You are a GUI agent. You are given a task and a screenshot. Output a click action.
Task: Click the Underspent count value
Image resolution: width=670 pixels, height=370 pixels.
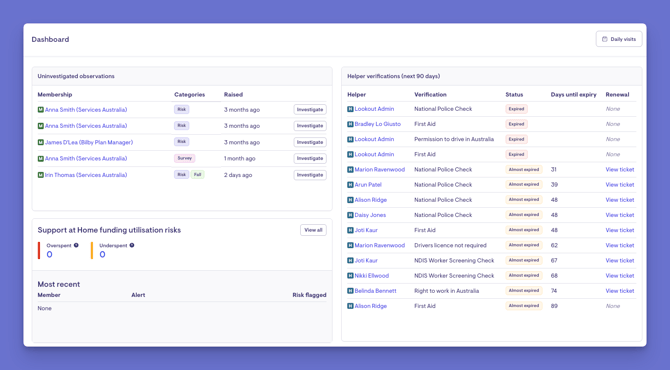[x=103, y=255]
